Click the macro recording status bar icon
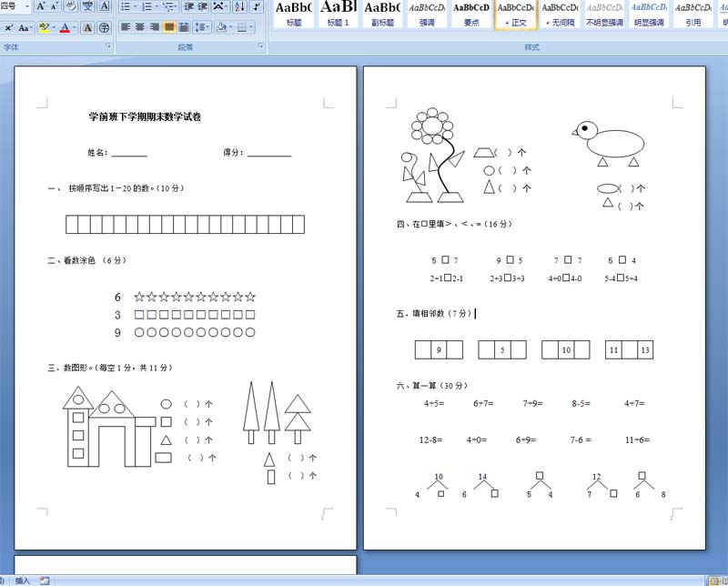The height and width of the screenshot is (586, 728). tap(45, 581)
